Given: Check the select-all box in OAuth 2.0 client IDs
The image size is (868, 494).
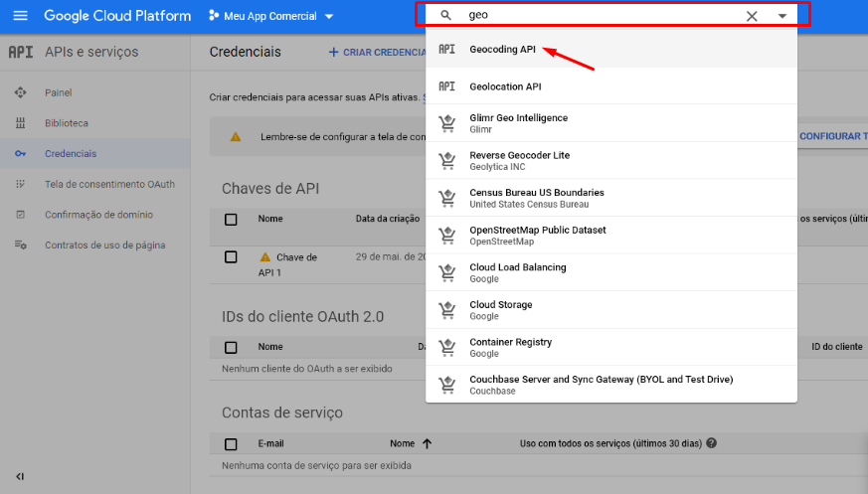Looking at the screenshot, I should [x=231, y=348].
